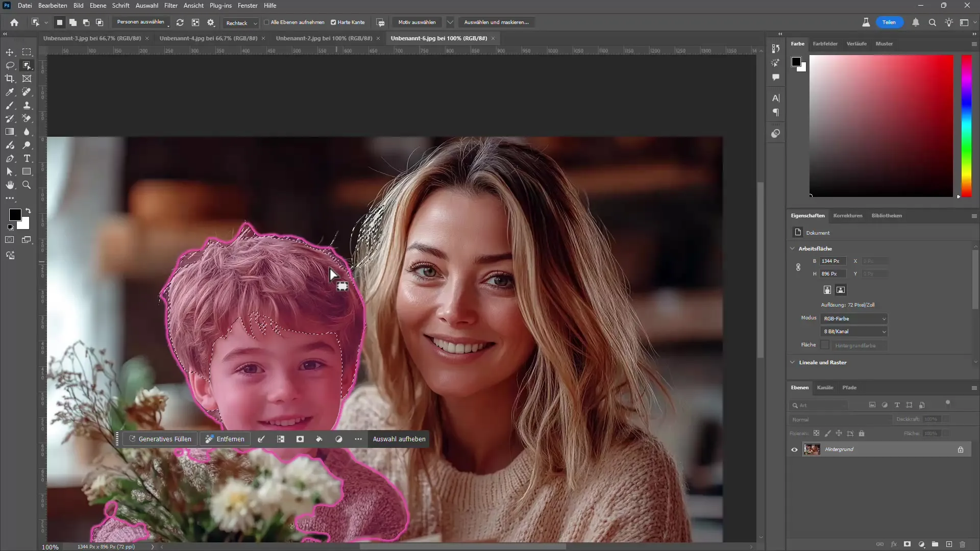Select the Path Selection tool

click(10, 172)
